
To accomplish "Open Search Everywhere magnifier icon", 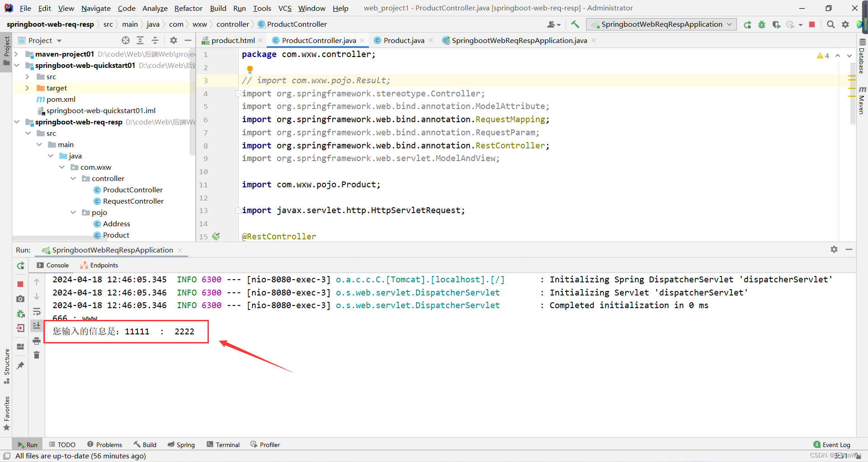I will [831, 24].
